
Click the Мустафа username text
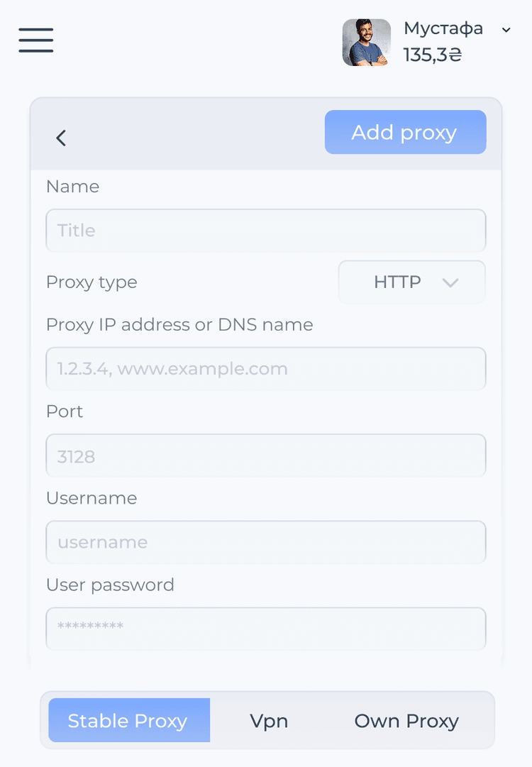tap(443, 28)
